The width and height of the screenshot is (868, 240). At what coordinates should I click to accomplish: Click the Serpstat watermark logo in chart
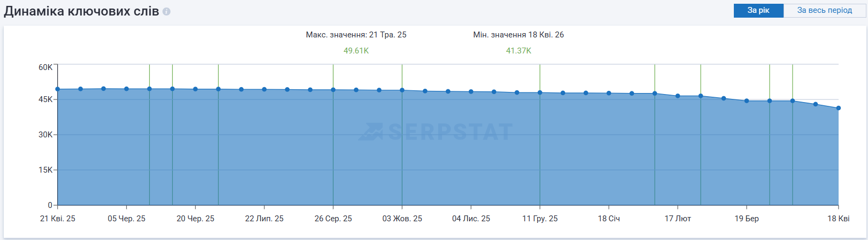point(436,131)
